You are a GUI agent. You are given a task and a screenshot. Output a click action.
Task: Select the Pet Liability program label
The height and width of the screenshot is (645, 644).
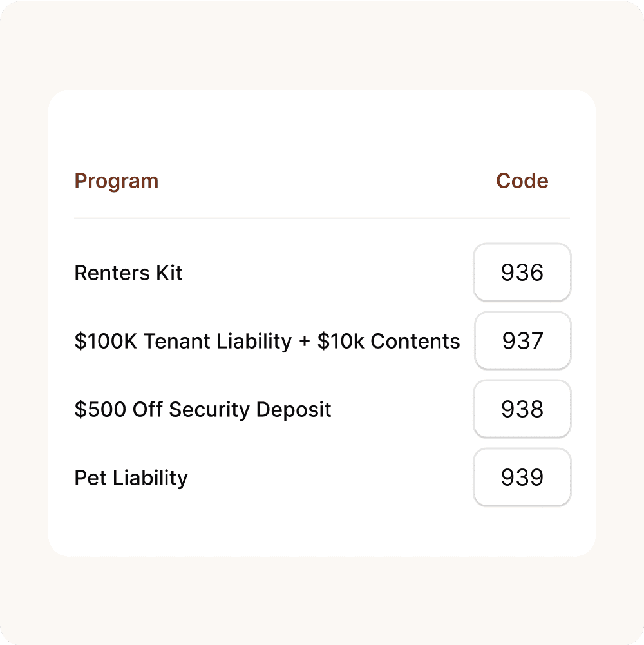point(131,478)
